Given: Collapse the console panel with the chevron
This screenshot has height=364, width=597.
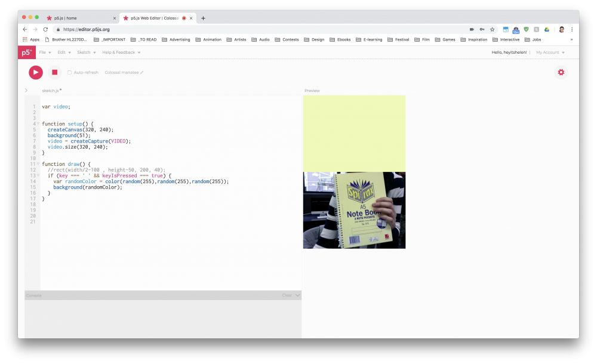Looking at the screenshot, I should click(298, 295).
